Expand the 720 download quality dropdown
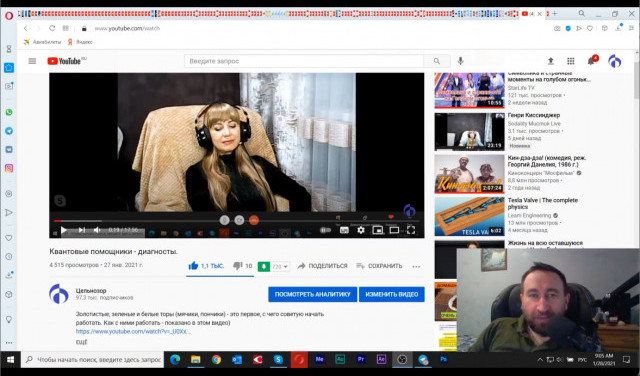The height and width of the screenshot is (376, 640). pos(280,267)
